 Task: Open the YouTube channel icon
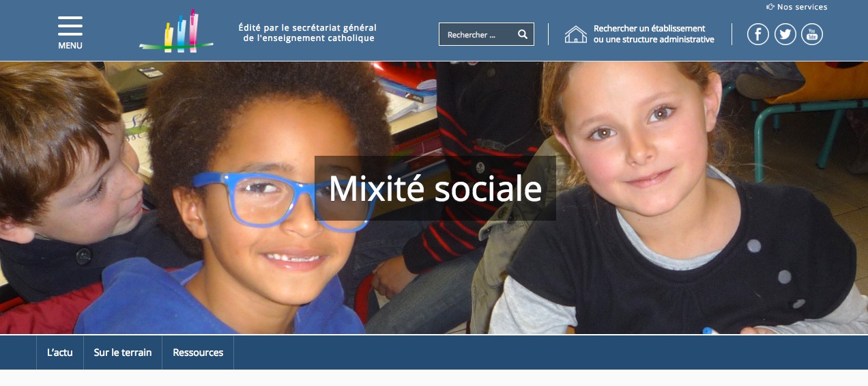pos(812,34)
